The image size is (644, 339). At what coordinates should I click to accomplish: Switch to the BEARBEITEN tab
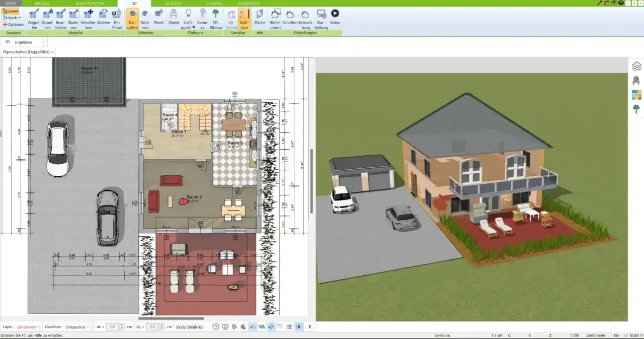point(249,3)
